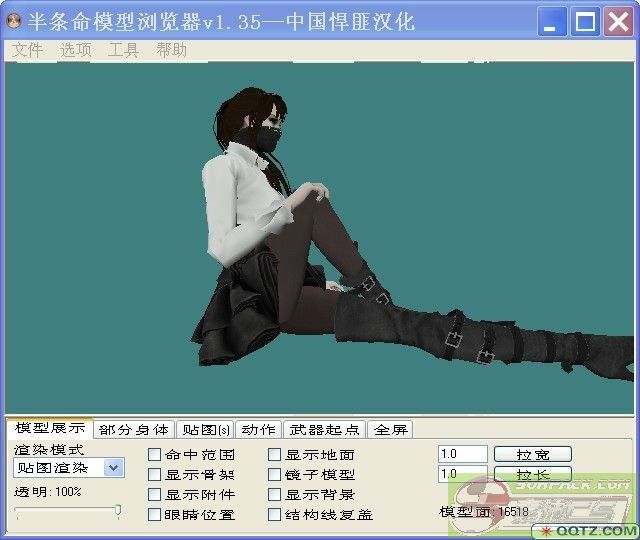Click the 拉长 button
Viewport: 640px width, 540px height.
[533, 474]
